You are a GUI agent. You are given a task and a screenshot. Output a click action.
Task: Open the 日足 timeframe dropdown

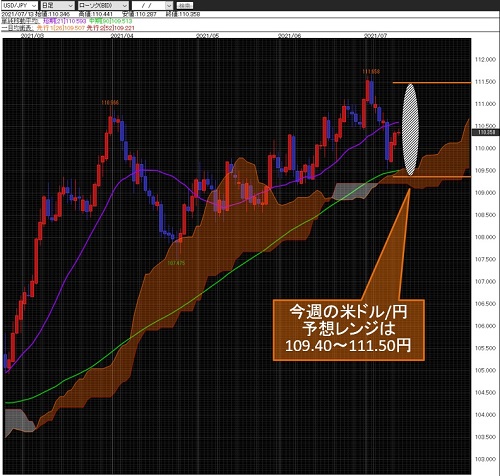(x=57, y=5)
